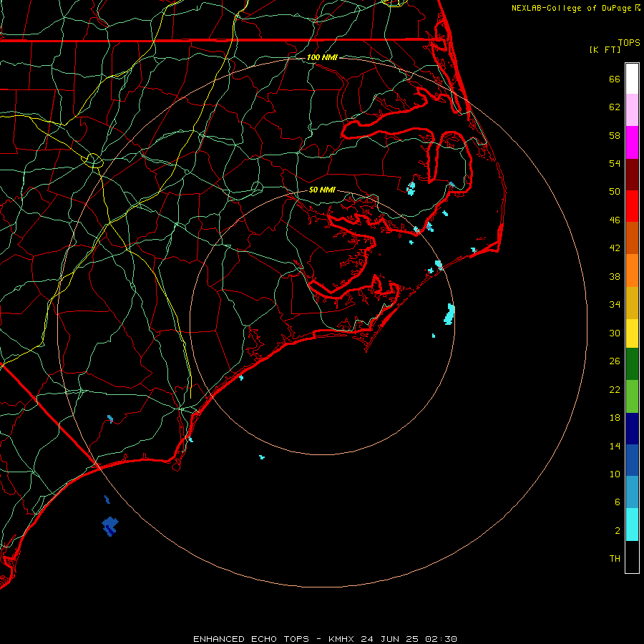Viewport: 644px width, 644px height.
Task: Click the large cyan echo offshore east
Action: point(449,314)
